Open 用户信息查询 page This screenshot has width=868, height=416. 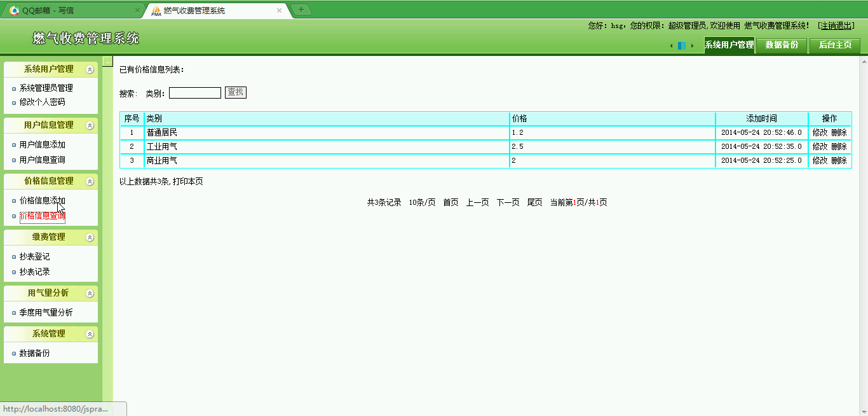coord(43,160)
